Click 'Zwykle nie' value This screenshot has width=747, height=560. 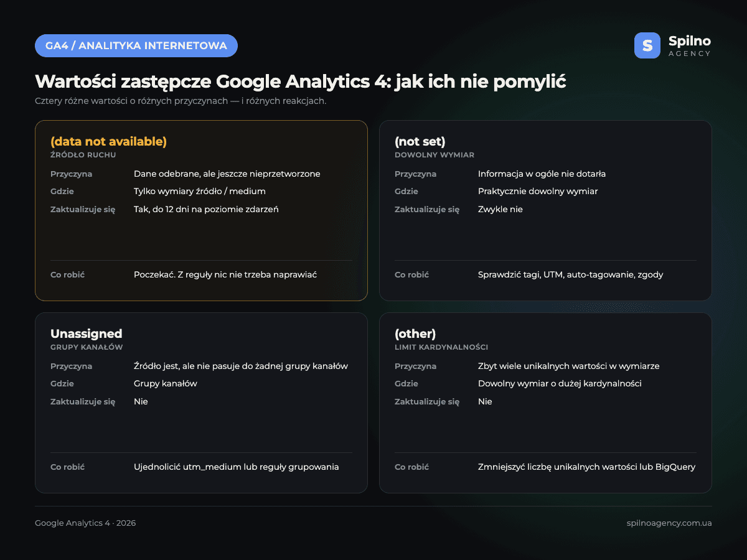(x=500, y=210)
